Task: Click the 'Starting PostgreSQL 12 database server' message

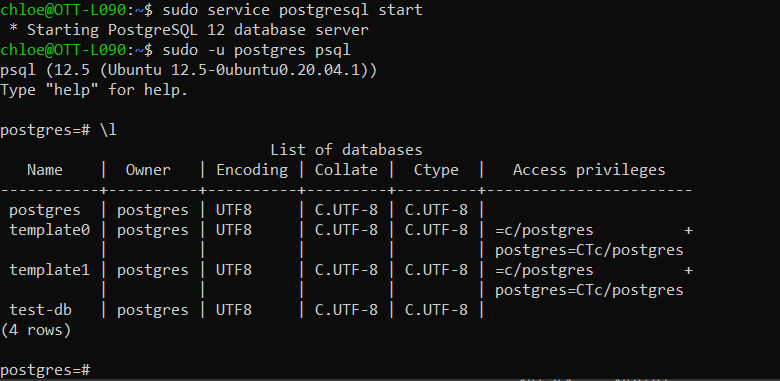Action: [198, 30]
